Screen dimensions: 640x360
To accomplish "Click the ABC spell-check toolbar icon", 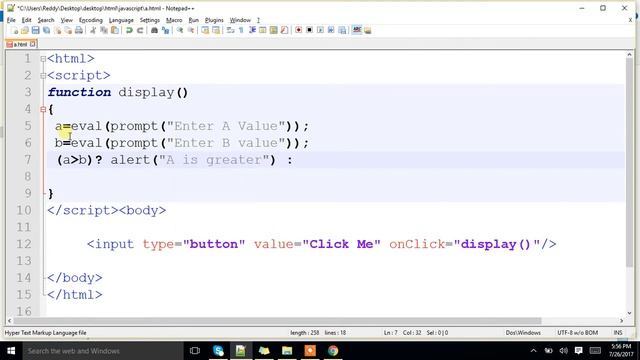I will click(x=357, y=30).
